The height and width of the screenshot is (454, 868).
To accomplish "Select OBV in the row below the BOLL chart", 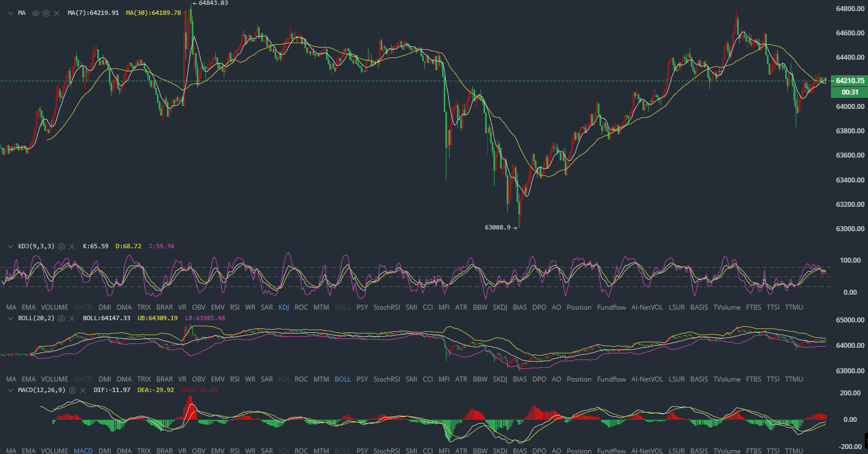I will [199, 379].
